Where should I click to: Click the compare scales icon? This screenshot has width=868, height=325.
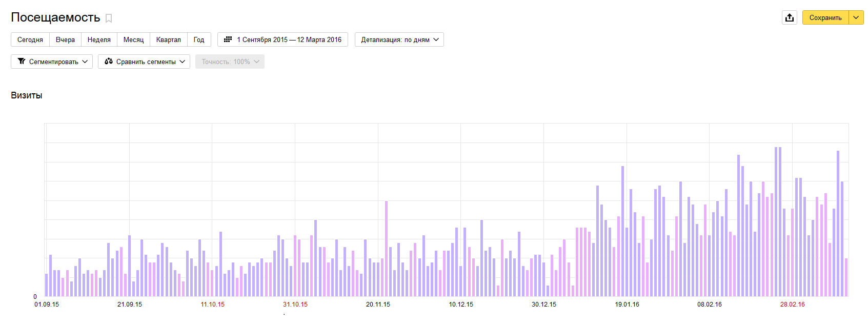[109, 62]
